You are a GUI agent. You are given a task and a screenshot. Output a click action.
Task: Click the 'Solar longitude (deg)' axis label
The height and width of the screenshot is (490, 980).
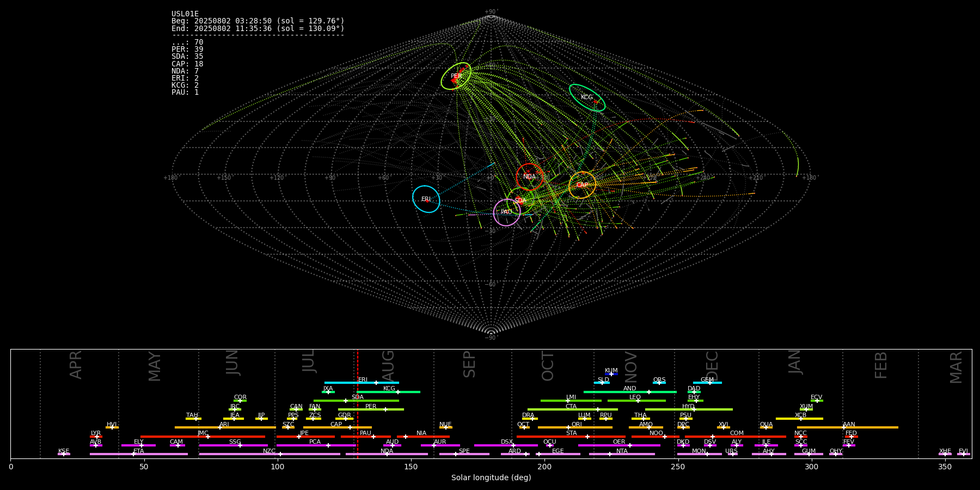tap(491, 477)
